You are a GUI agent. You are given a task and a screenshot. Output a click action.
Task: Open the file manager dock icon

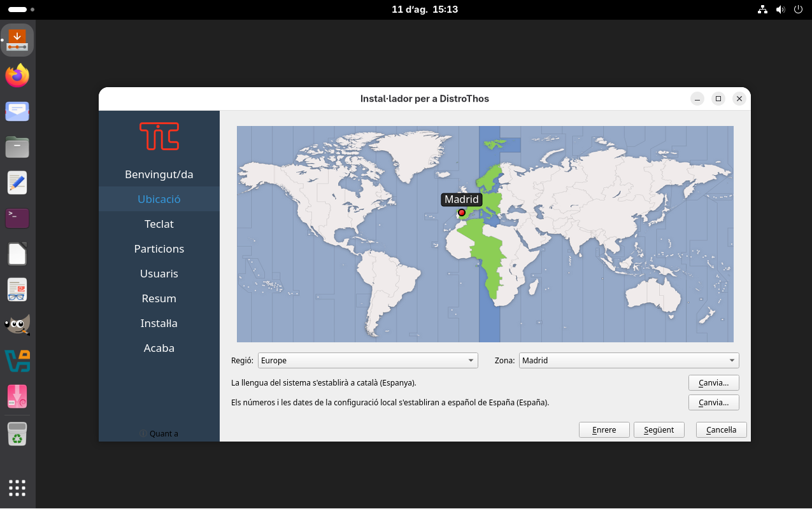point(17,147)
